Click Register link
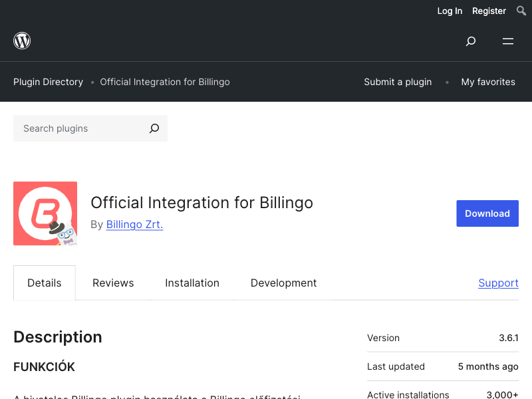The height and width of the screenshot is (399, 532). click(x=489, y=11)
